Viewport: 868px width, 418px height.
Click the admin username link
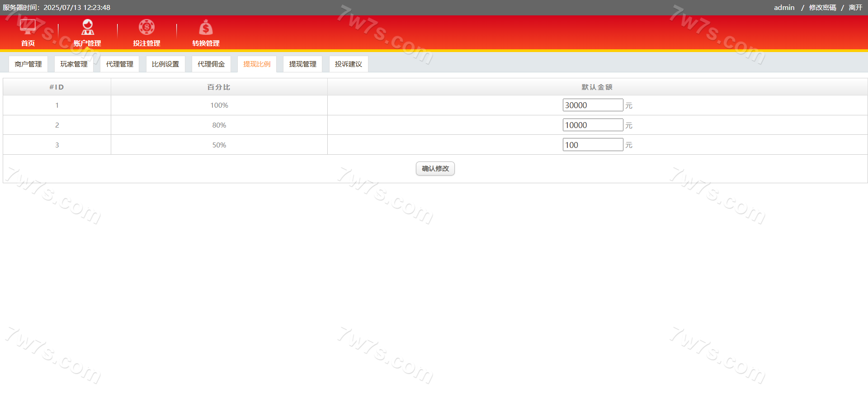click(x=784, y=8)
